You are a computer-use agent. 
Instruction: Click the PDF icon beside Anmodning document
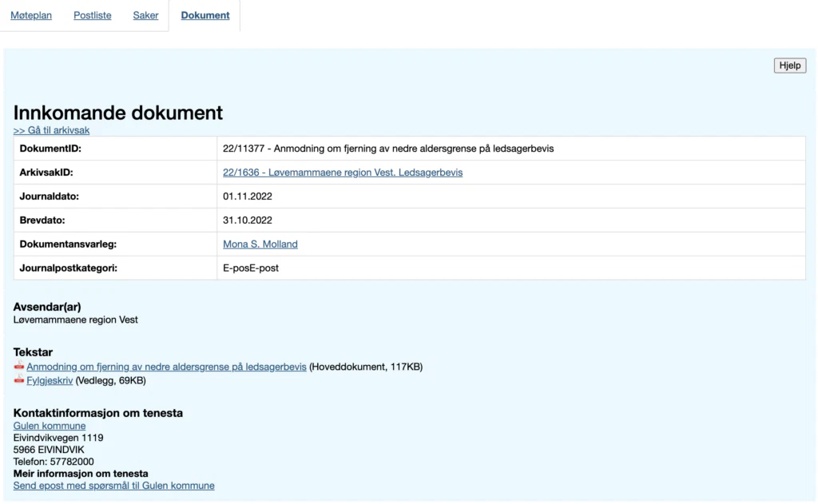[x=19, y=367]
